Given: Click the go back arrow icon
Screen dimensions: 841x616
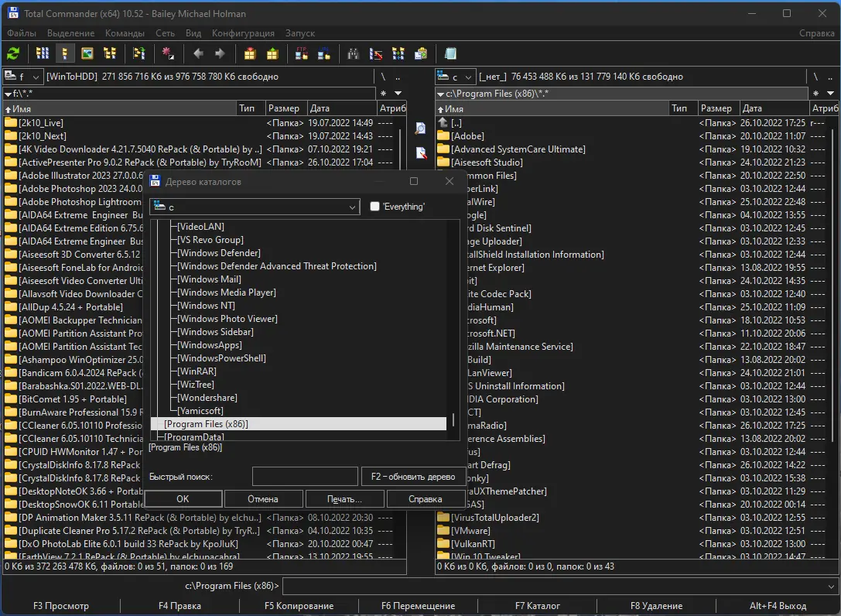Looking at the screenshot, I should [x=198, y=53].
